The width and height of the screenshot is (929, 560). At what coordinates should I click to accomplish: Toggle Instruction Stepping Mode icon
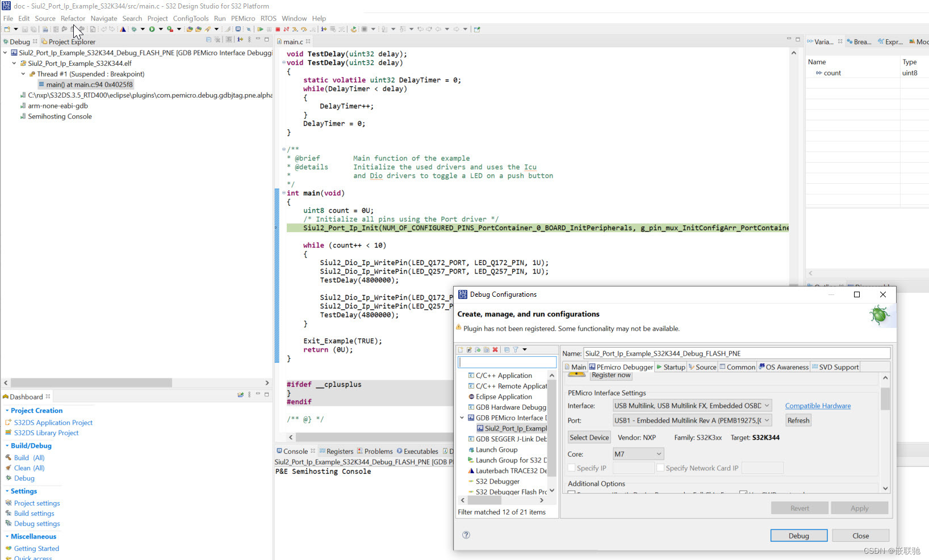pyautogui.click(x=324, y=29)
